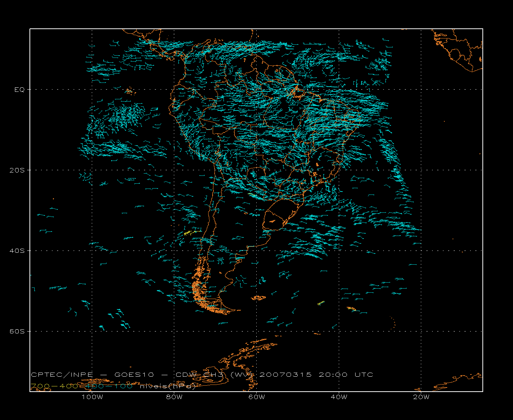Click the yellow 700-400 legend entry
513x420 pixels.
point(54,386)
